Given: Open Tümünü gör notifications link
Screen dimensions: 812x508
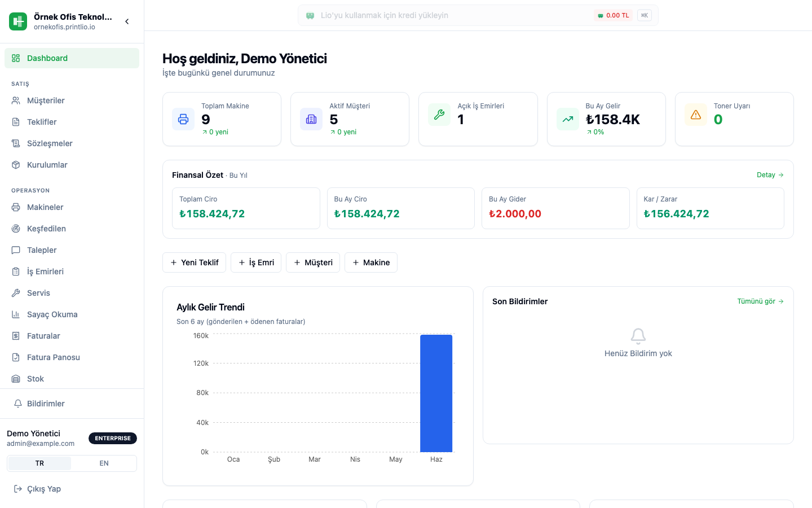Looking at the screenshot, I should click(761, 301).
